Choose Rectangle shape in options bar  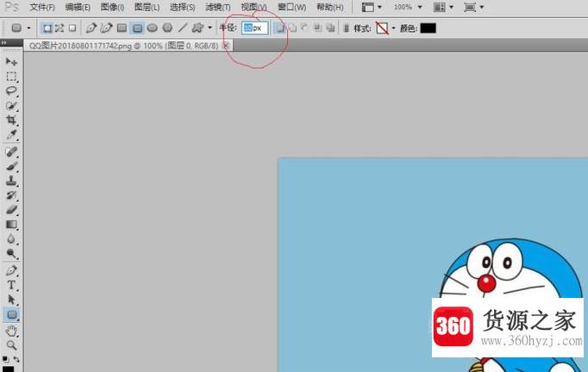[122, 28]
